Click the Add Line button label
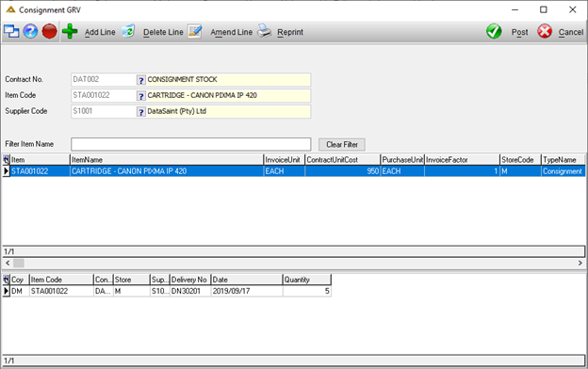Screen dimensions: 588x369 tap(100, 32)
